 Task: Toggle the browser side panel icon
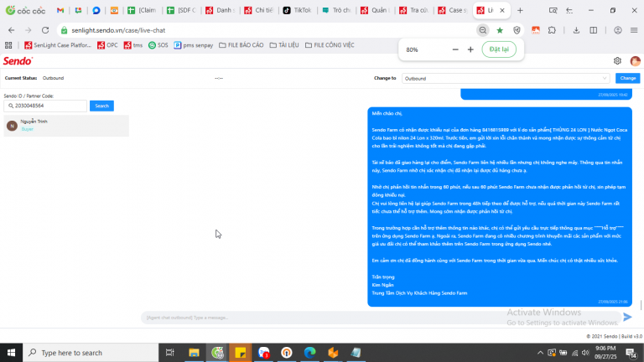[x=594, y=30]
